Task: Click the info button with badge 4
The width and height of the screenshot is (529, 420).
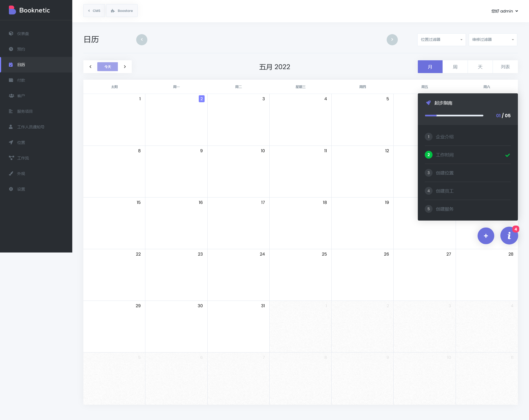Action: coord(509,236)
